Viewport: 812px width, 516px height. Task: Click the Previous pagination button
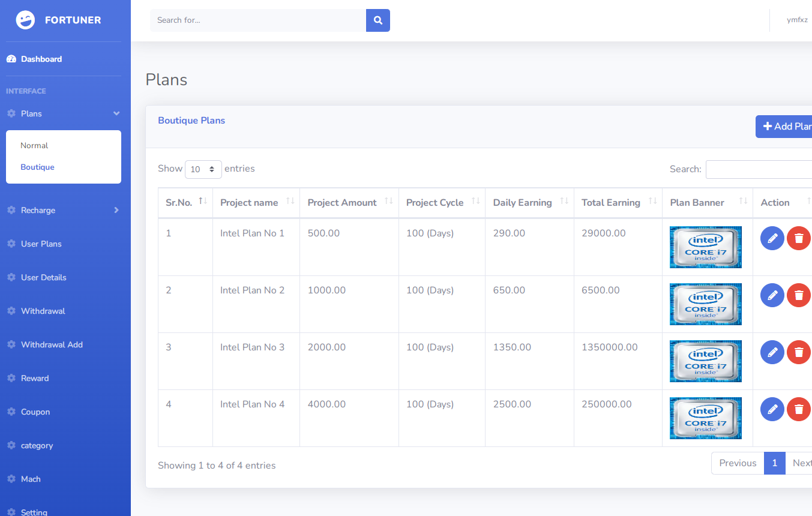pos(738,463)
